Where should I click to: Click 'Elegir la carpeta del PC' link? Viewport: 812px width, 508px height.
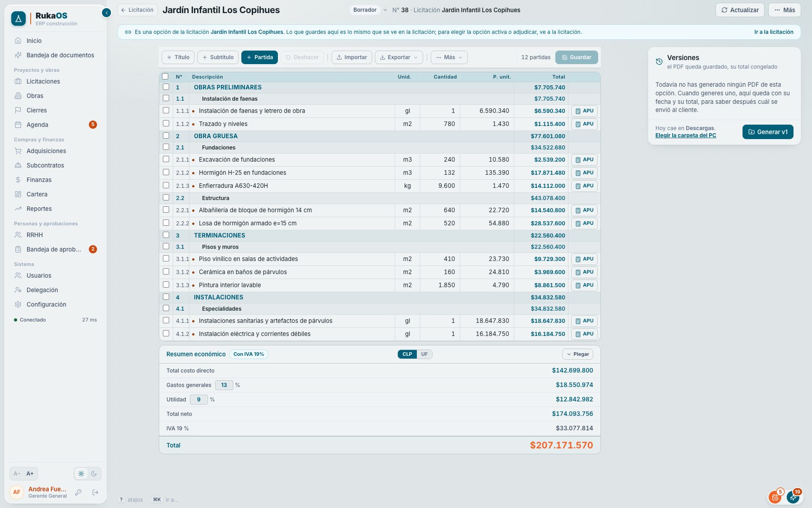[686, 135]
